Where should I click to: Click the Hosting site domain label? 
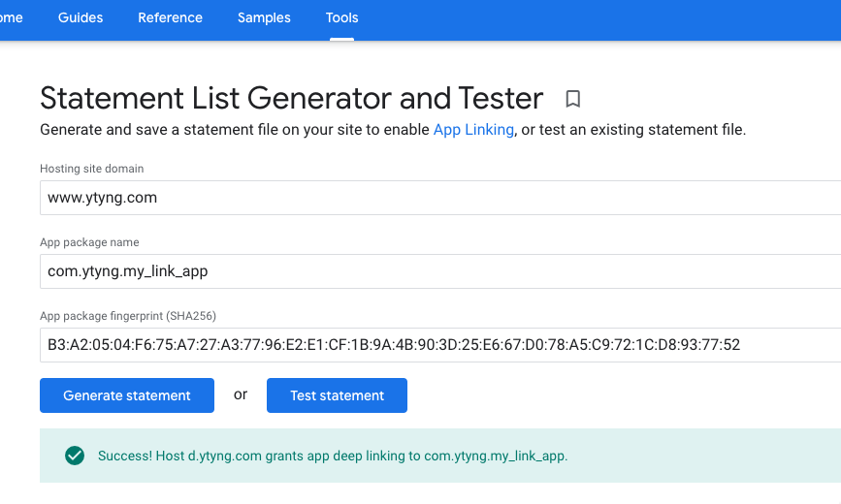point(91,169)
